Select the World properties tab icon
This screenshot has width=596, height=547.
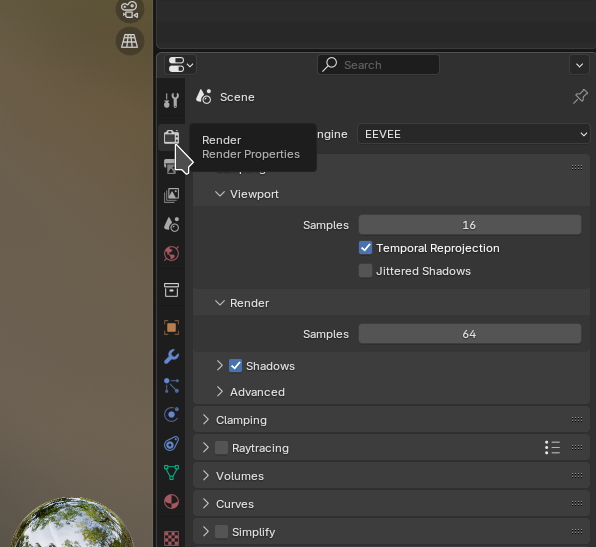coord(171,254)
